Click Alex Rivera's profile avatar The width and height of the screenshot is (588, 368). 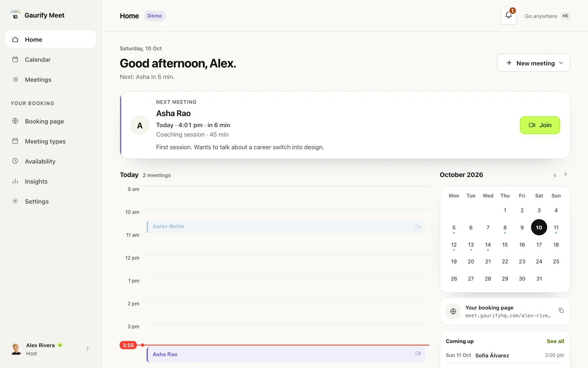coord(16,349)
